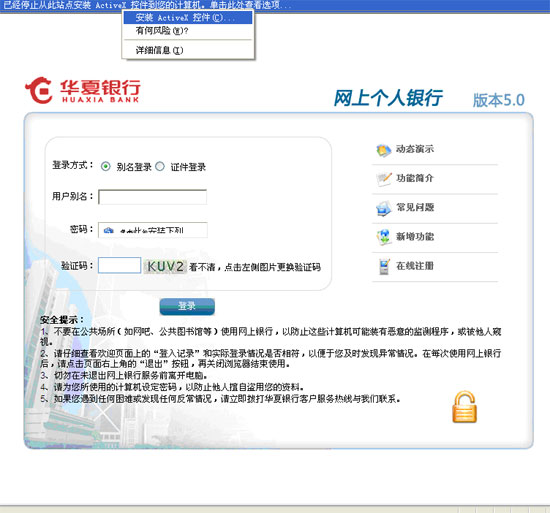Open the 在线注册 link

tap(415, 266)
